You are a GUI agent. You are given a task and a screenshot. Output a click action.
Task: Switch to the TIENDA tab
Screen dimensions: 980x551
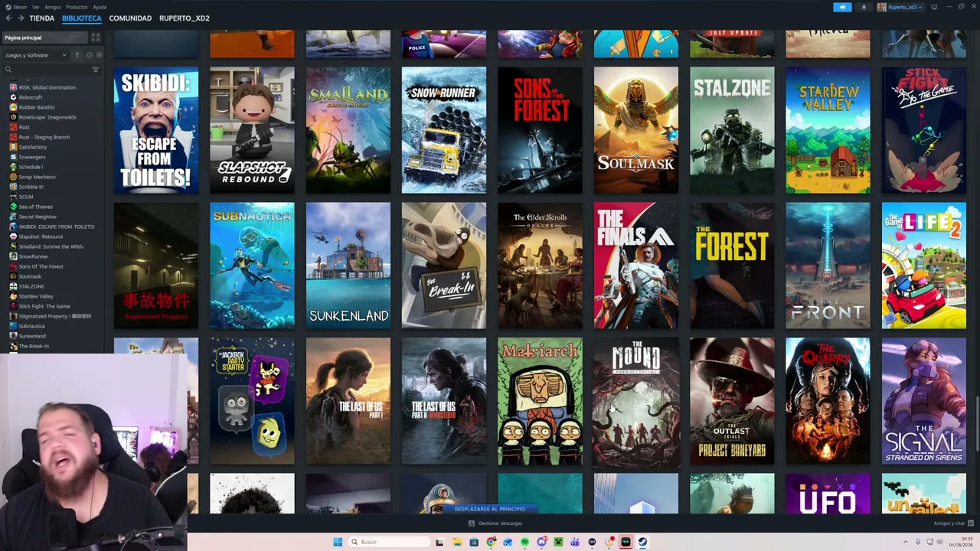click(41, 18)
